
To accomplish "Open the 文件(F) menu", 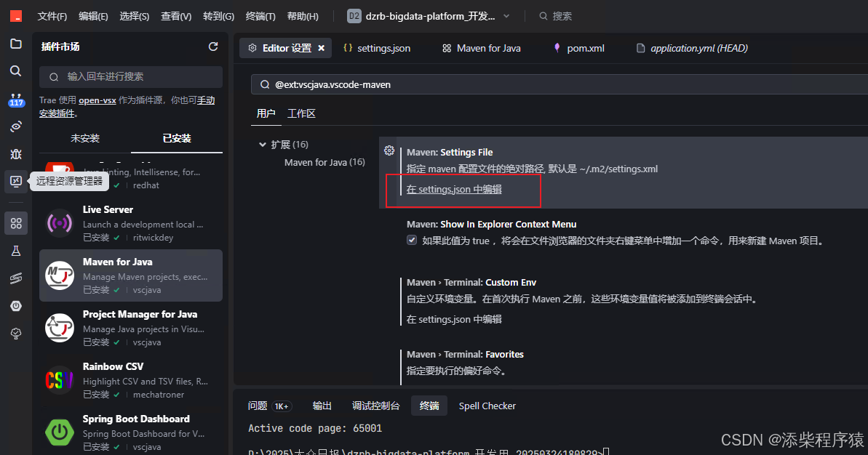I will [x=52, y=16].
